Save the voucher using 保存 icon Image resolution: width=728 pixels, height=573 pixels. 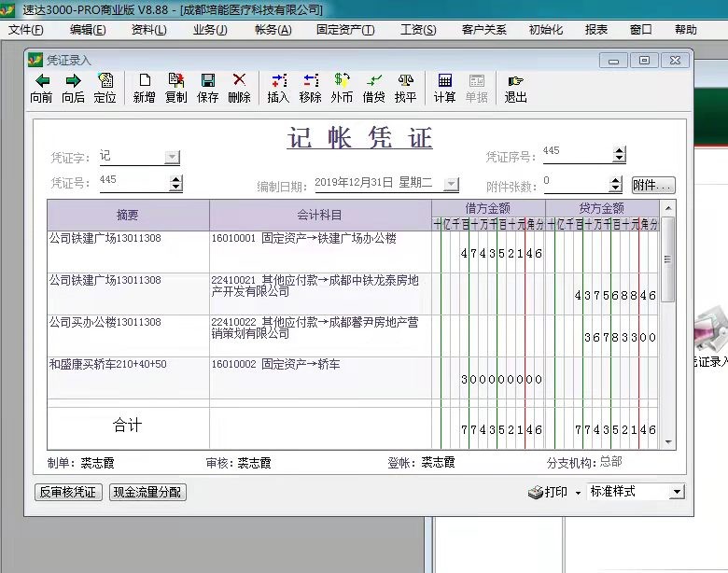click(208, 82)
